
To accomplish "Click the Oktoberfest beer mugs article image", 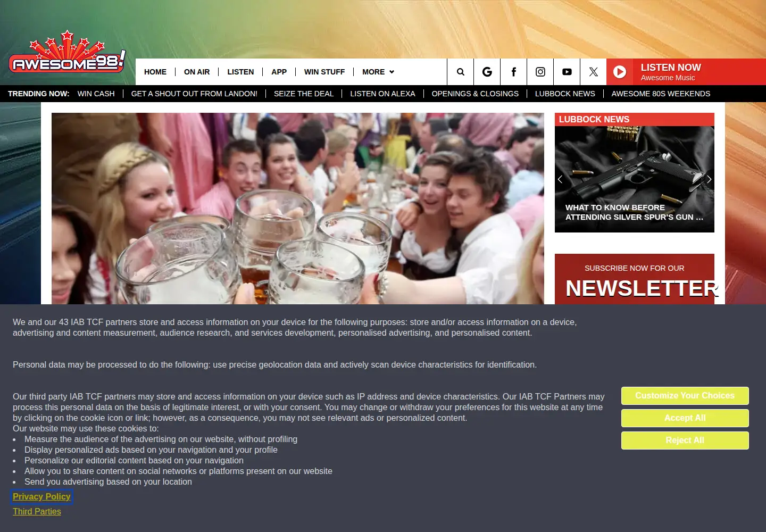I will point(298,209).
